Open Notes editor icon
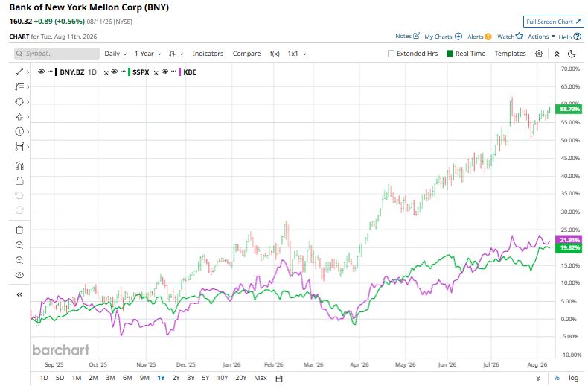Viewport: 588px width, 389px height. (416, 36)
